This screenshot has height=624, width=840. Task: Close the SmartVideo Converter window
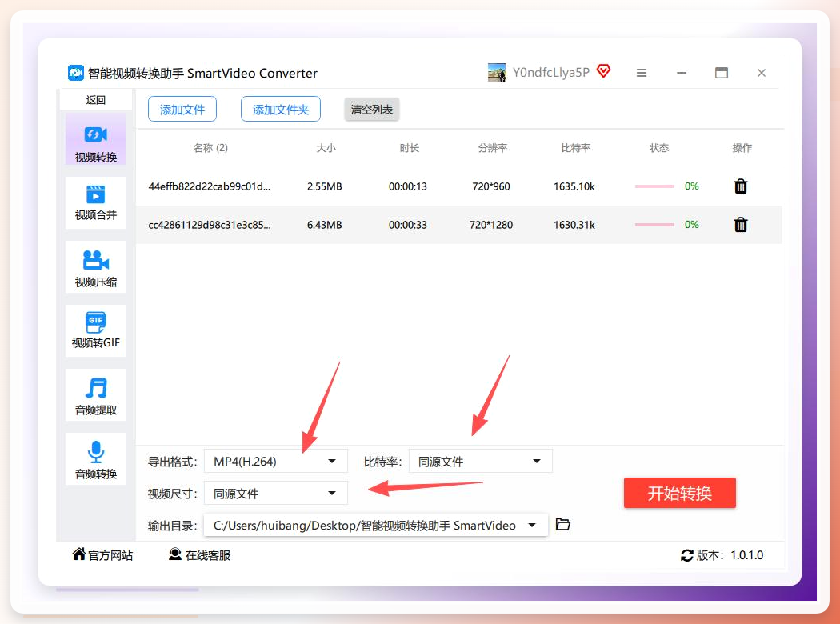pos(762,73)
